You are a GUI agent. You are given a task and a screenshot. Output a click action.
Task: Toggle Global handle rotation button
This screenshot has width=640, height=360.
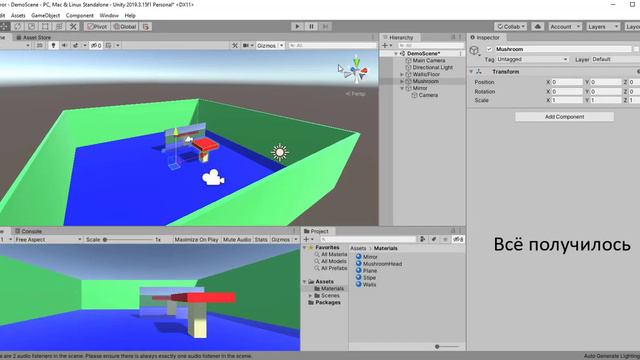[x=125, y=27]
